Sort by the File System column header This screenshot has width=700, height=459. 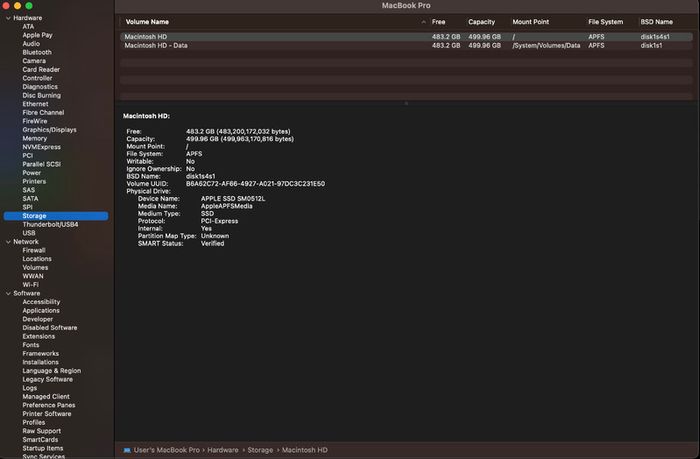pyautogui.click(x=605, y=22)
